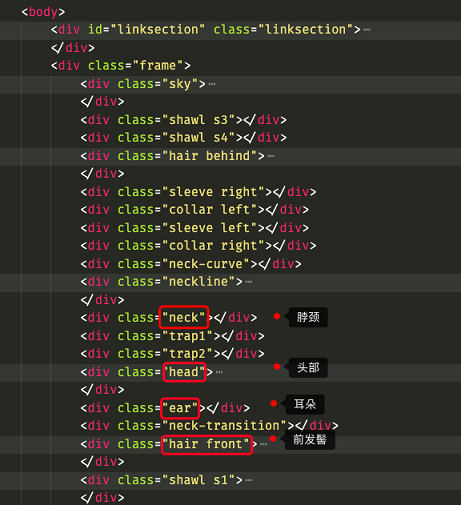Click the "neck" class value text
Screen dimensions: 461x505
tap(184, 318)
